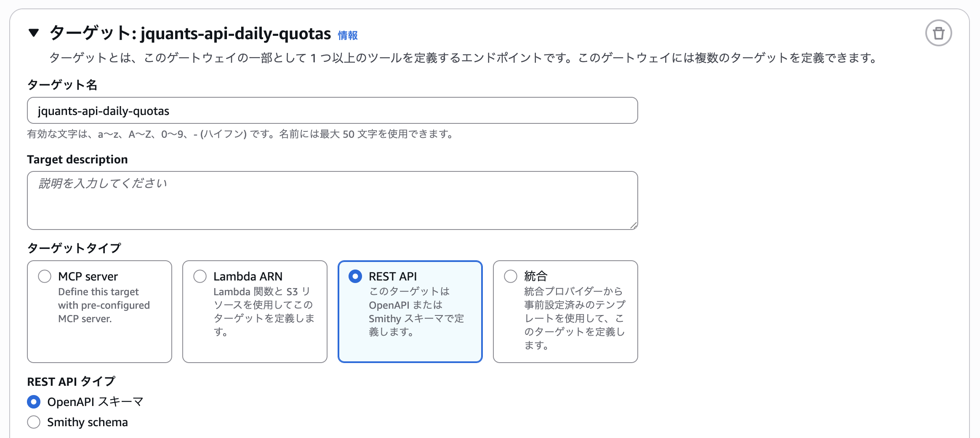Screen dimensions: 980x438
Task: Click the REST API radio button
Action: click(x=355, y=276)
